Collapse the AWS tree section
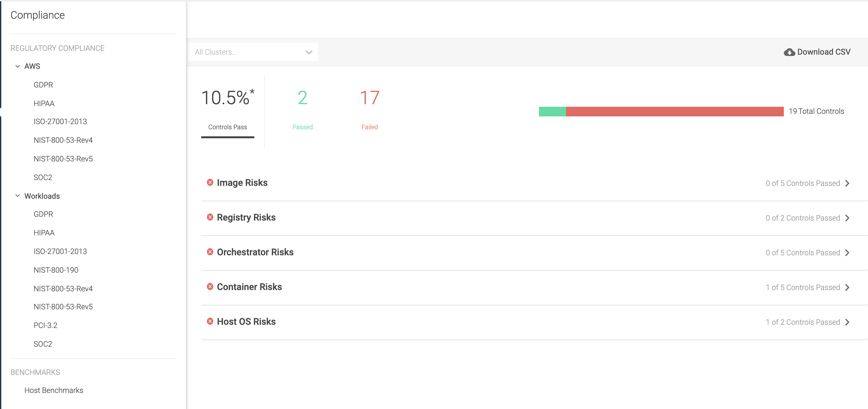Viewport: 868px width, 409px height. (x=18, y=66)
